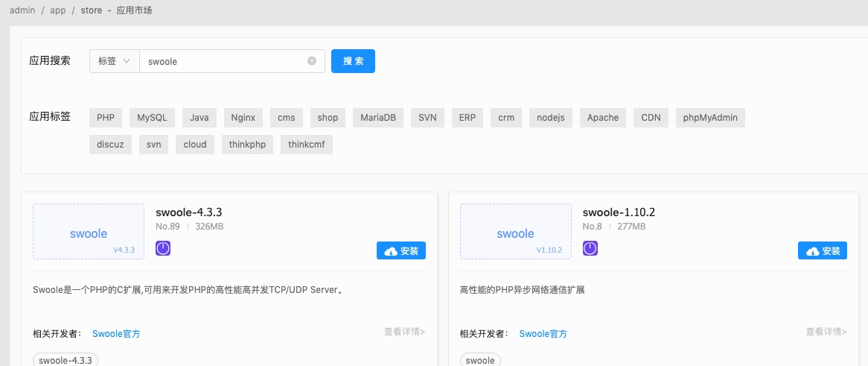Image resolution: width=868 pixels, height=366 pixels.
Task: Select the MariaDB application tag
Action: click(x=378, y=118)
